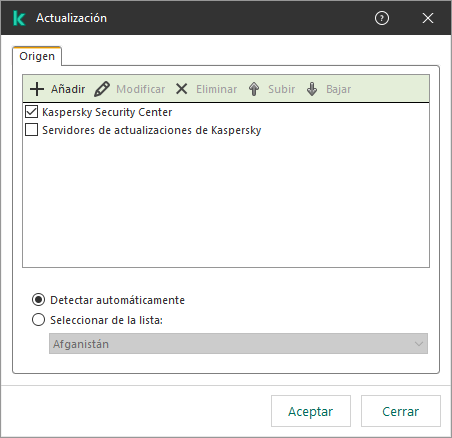Click the Eliminar X icon
This screenshot has height=438, width=452.
pos(182,89)
